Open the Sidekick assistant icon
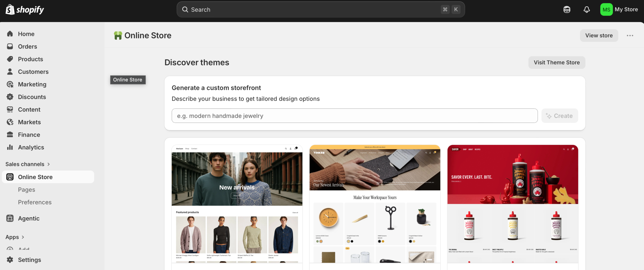Screen dimensions: 644x270 tap(567, 10)
